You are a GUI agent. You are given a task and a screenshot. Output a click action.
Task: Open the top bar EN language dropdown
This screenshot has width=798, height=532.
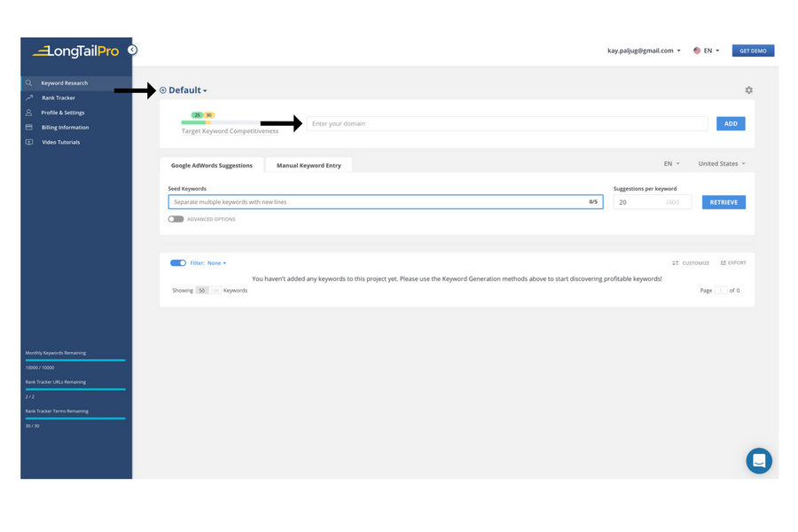[x=711, y=51]
